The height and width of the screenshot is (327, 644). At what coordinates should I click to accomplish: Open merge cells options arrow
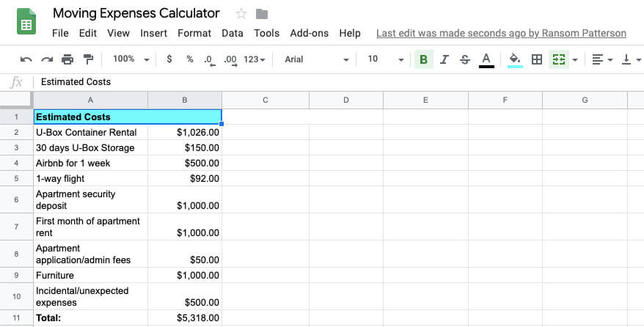point(575,60)
